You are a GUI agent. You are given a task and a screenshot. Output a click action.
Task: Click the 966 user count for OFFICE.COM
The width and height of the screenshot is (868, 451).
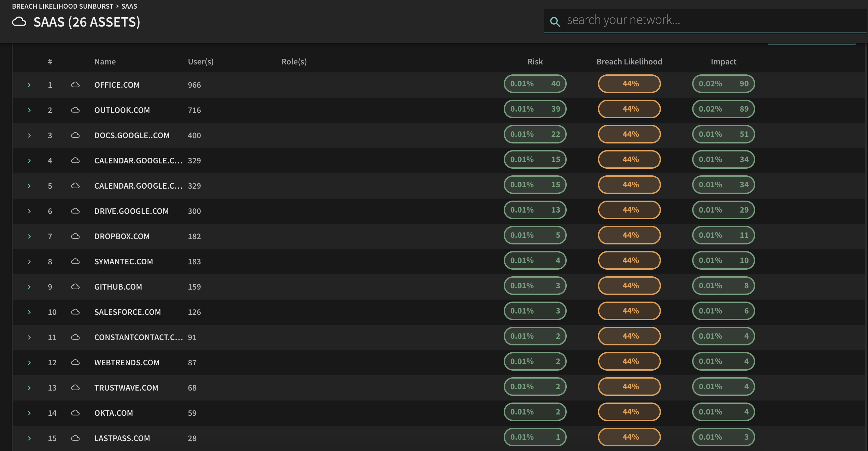pyautogui.click(x=194, y=85)
